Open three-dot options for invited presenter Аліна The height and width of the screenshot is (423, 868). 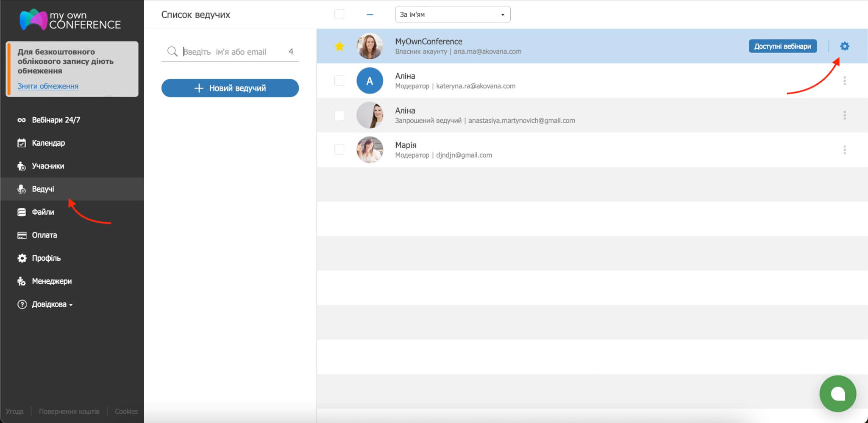[844, 115]
